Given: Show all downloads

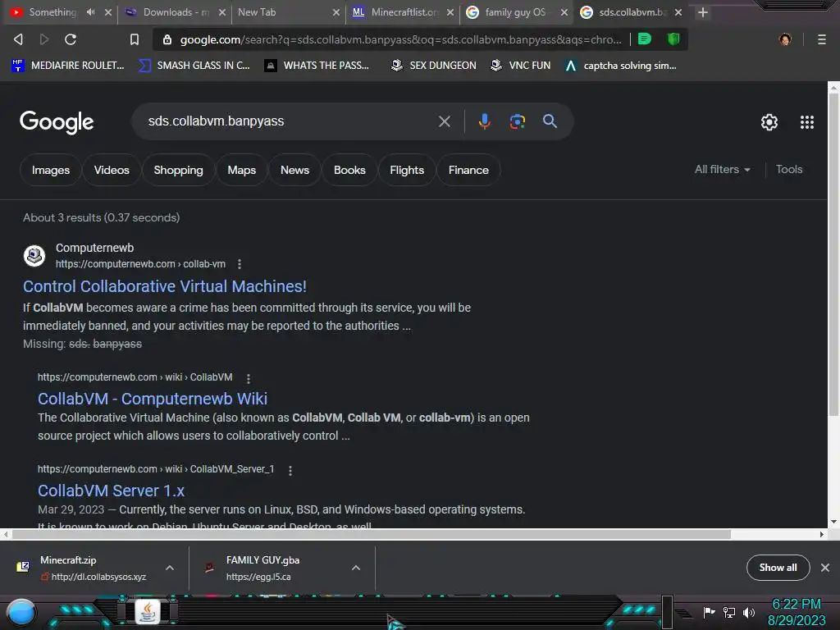Looking at the screenshot, I should [x=778, y=568].
